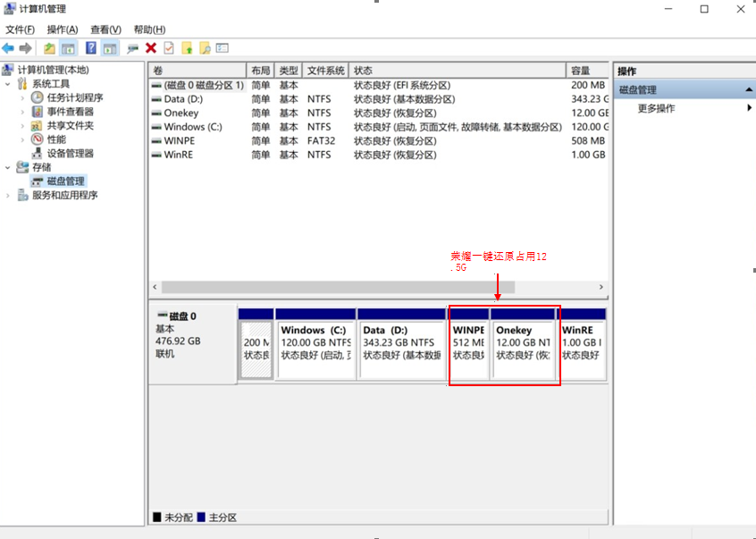Click the show/hide console tree toolbar icon

tap(68, 48)
